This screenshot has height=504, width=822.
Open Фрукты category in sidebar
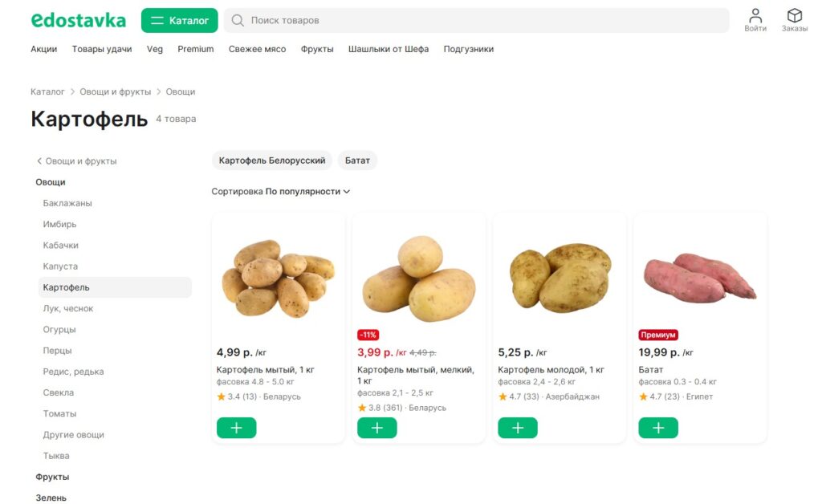52,477
